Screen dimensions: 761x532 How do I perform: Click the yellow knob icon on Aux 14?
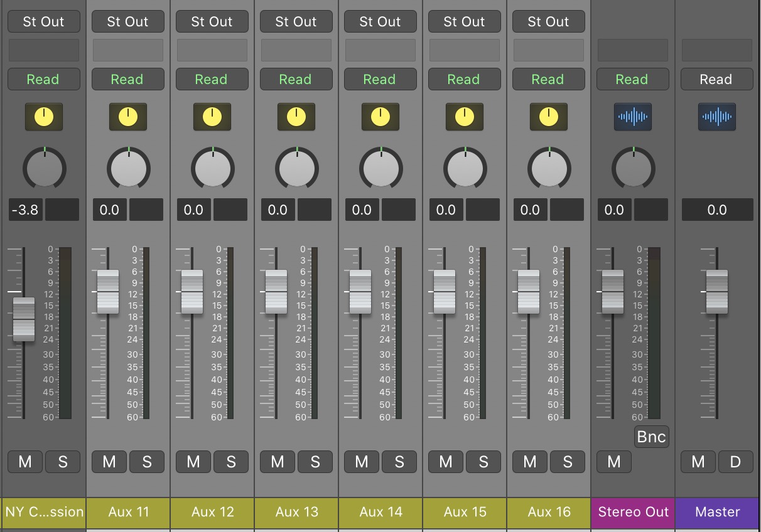pos(380,117)
